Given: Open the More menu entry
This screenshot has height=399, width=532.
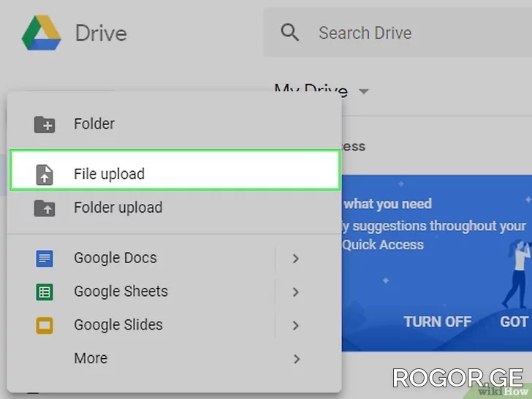Looking at the screenshot, I should click(x=175, y=358).
